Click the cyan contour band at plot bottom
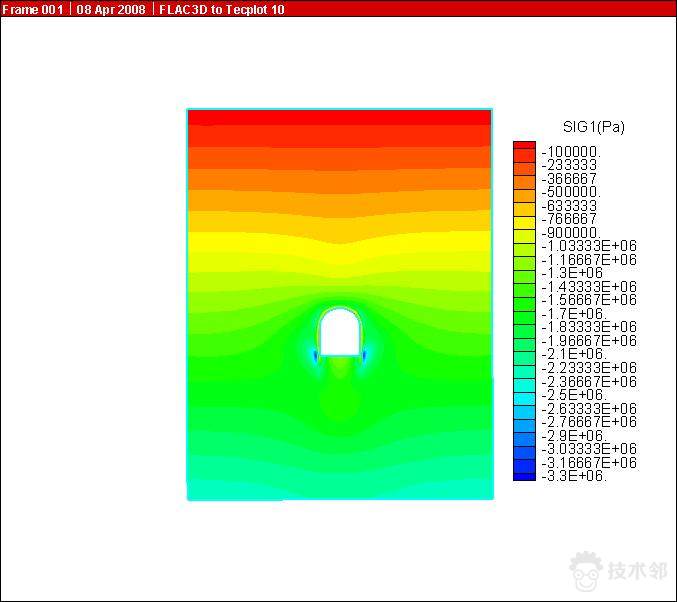The height and width of the screenshot is (602, 677). pos(340,490)
